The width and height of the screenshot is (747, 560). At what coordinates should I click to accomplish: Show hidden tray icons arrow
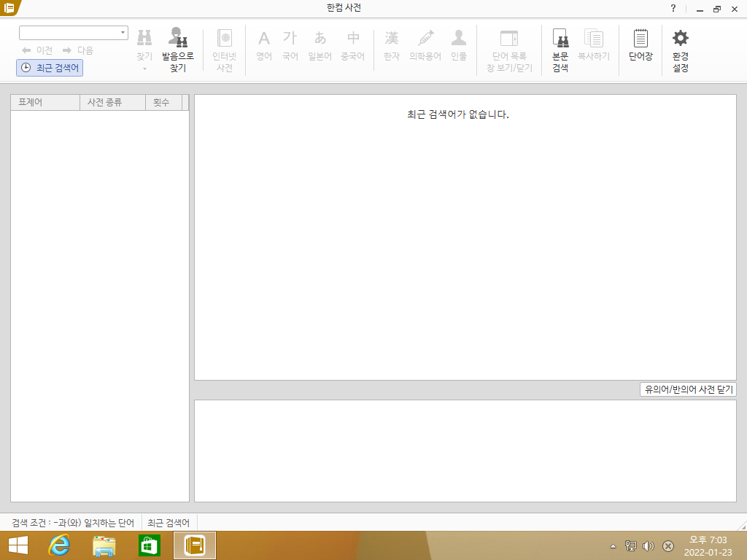click(613, 546)
